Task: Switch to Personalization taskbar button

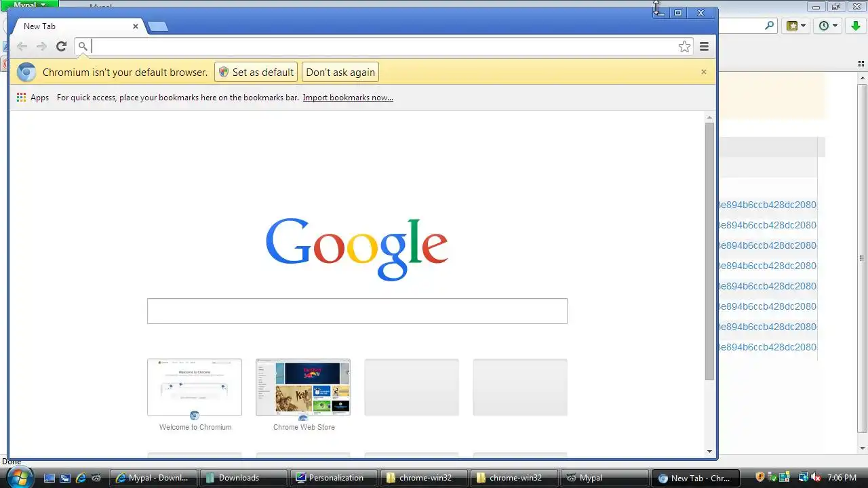Action: pos(334,478)
